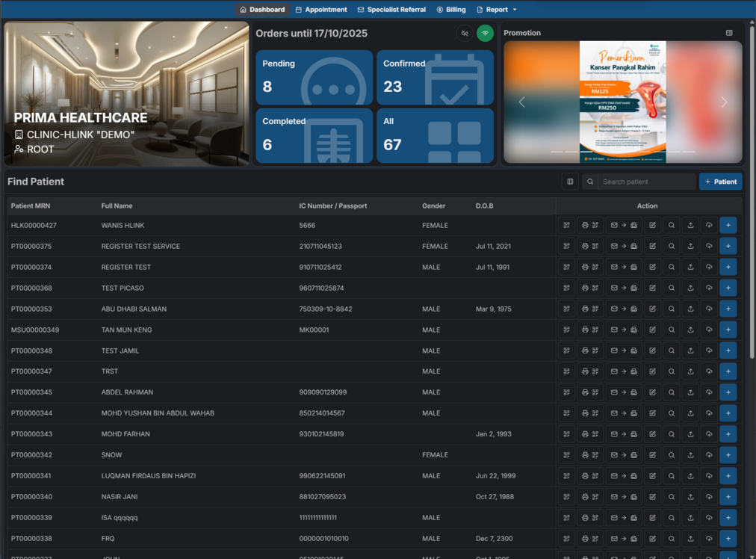The height and width of the screenshot is (559, 756).
Task: Click blue plus button for MOHD FARHAN
Action: (x=728, y=434)
